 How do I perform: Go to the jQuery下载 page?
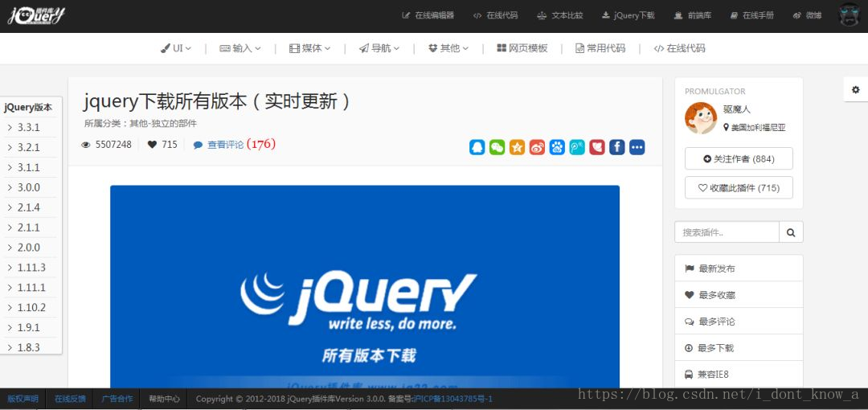628,15
